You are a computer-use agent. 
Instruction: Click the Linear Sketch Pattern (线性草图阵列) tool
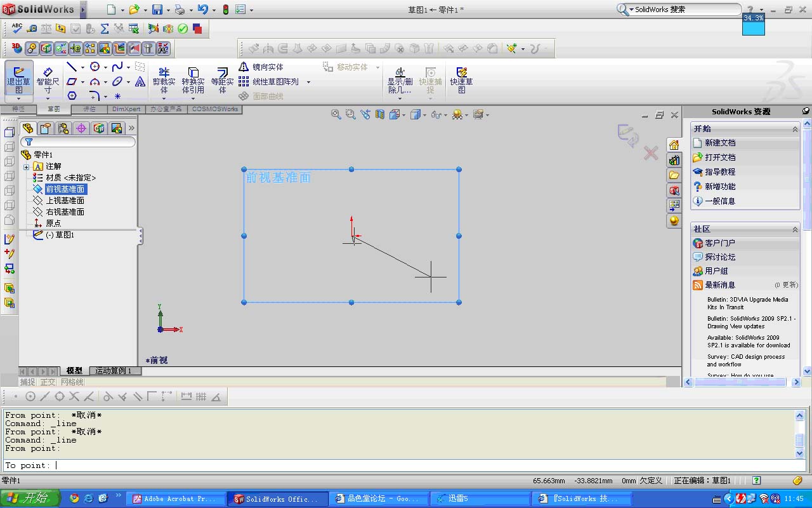click(268, 82)
